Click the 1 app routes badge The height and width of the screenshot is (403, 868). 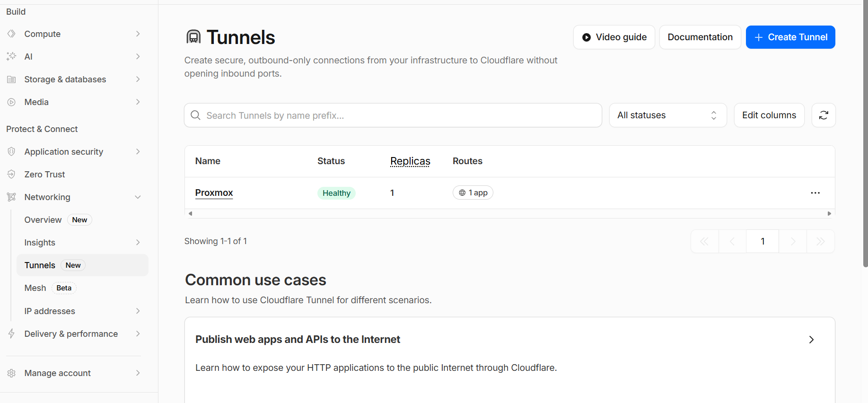473,193
